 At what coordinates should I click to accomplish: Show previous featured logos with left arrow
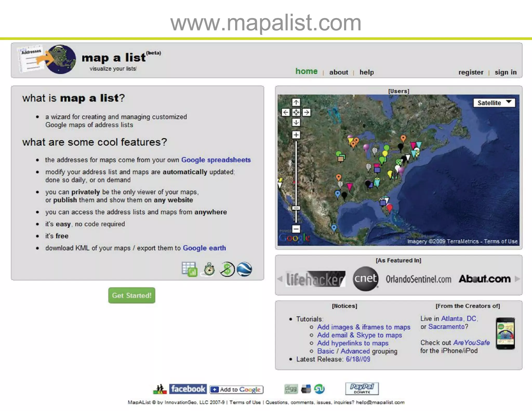point(280,279)
